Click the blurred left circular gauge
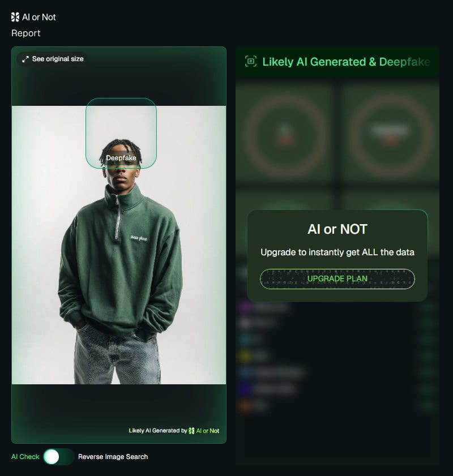The width and height of the screenshot is (453, 476). pos(286,135)
